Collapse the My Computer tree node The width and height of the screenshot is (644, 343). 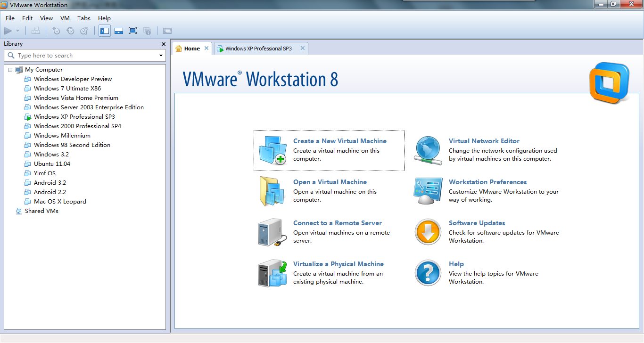pyautogui.click(x=10, y=70)
